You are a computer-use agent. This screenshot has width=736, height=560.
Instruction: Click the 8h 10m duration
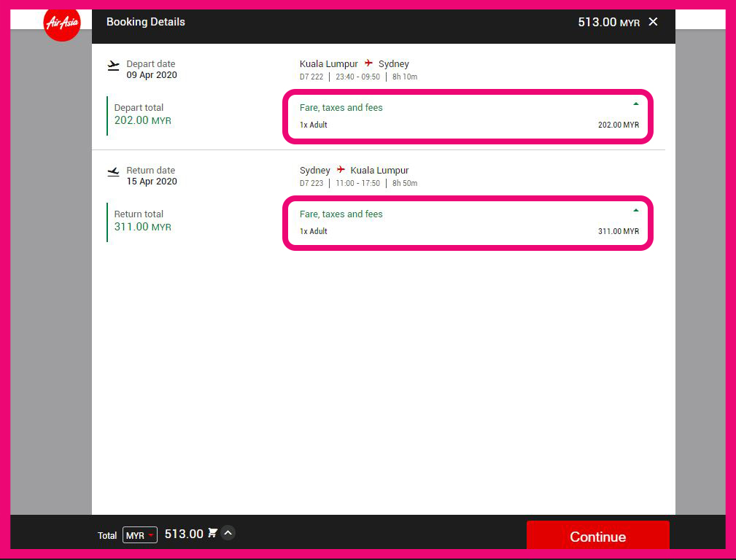tap(405, 77)
